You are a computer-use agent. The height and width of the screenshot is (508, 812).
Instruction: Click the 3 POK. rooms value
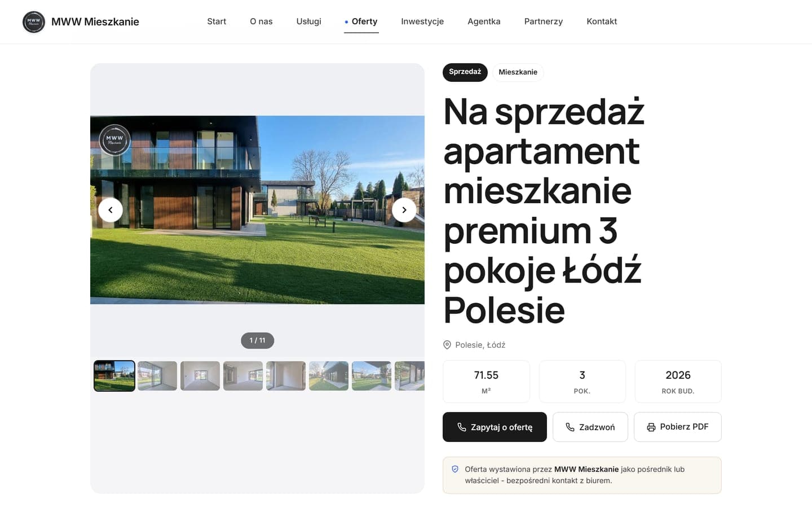582,382
